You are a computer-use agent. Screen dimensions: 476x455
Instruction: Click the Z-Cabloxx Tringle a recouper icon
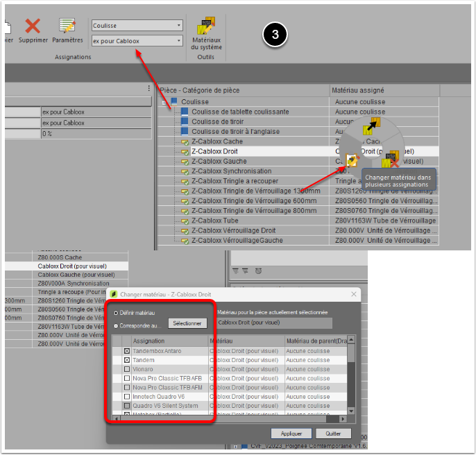click(x=185, y=182)
